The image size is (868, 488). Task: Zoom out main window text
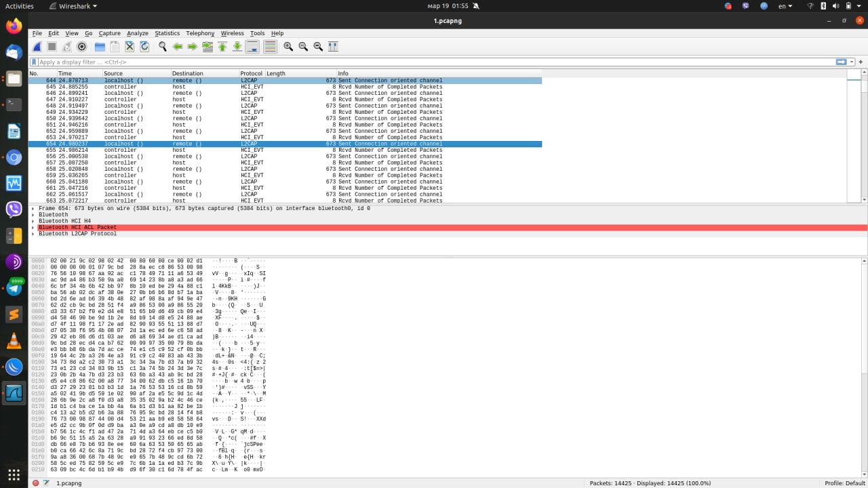(303, 47)
